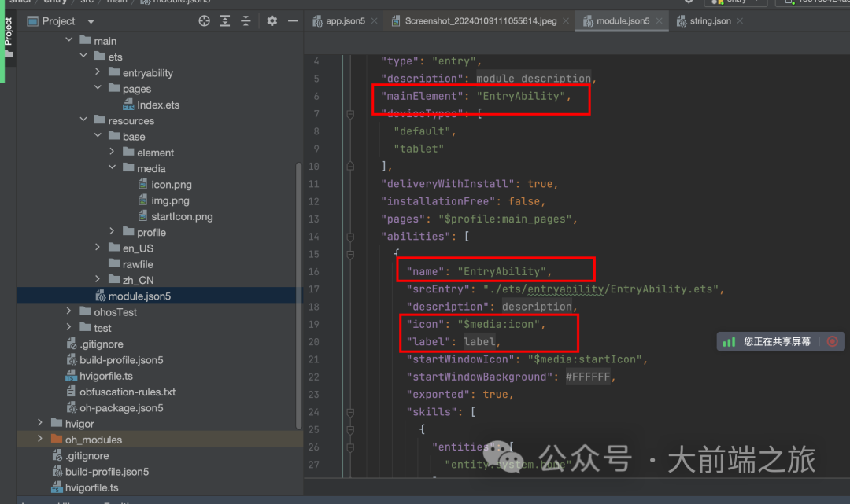The width and height of the screenshot is (850, 504).
Task: Click the locate opened file target icon
Action: click(x=204, y=20)
